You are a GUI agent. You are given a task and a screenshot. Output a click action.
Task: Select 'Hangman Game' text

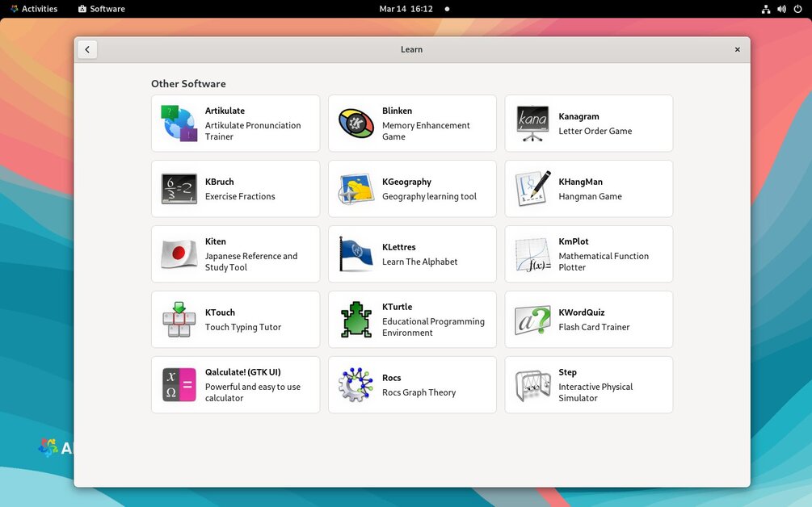coord(590,197)
